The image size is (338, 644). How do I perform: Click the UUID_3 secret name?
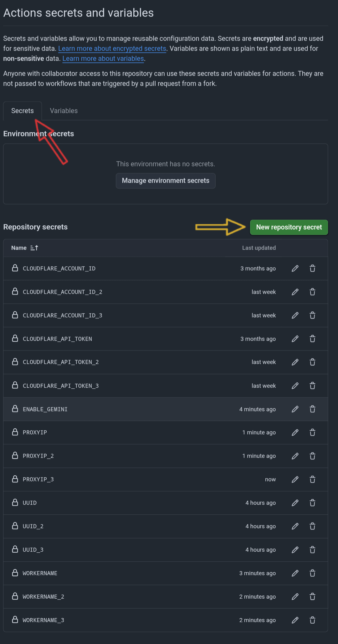tap(33, 550)
